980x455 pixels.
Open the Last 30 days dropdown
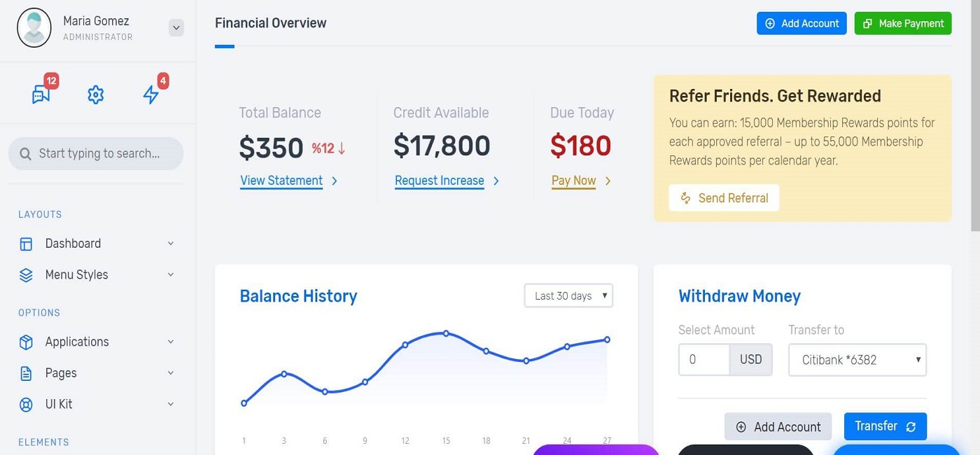568,295
